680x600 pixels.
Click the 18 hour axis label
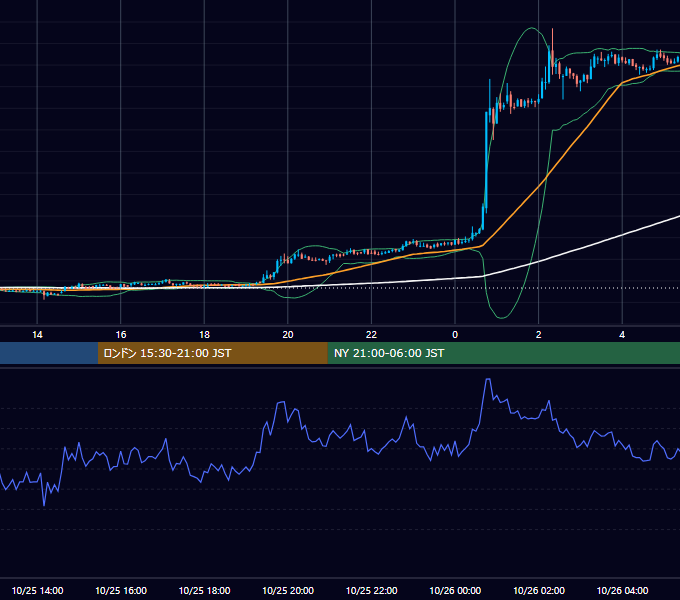[204, 335]
